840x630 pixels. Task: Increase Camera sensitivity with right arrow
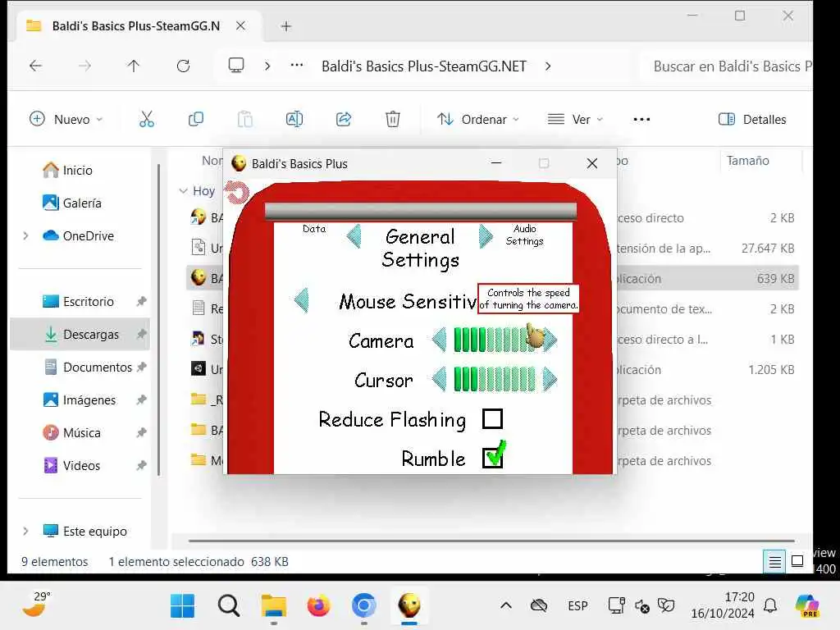click(x=550, y=340)
